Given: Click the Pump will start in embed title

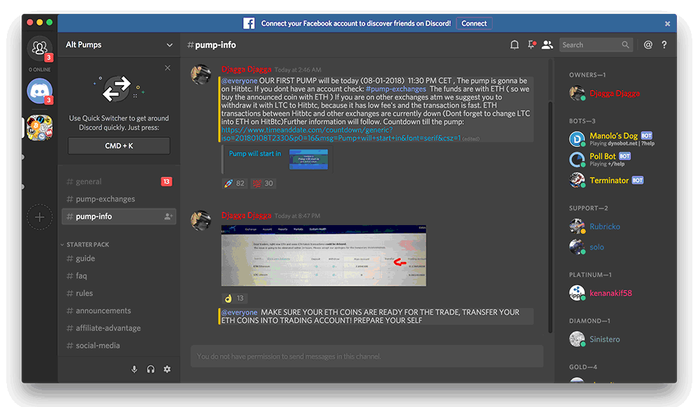Looking at the screenshot, I should [x=255, y=154].
